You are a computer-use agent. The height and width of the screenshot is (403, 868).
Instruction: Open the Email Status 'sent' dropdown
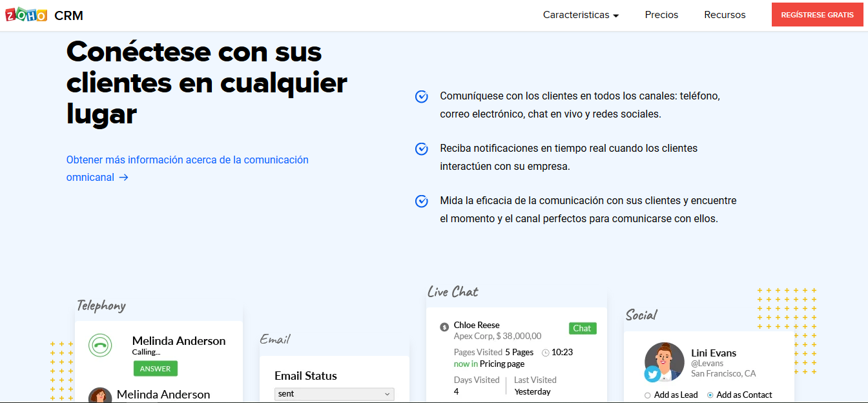(x=335, y=394)
